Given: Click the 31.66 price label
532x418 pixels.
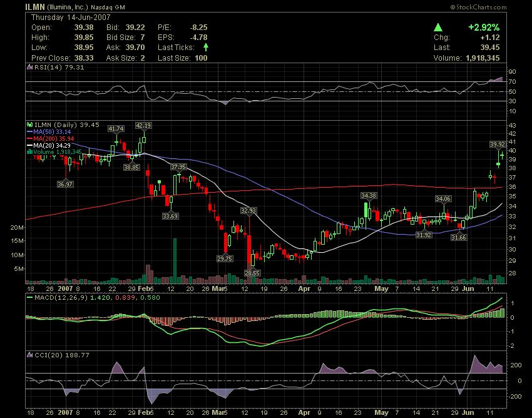Looking at the screenshot, I should [459, 238].
